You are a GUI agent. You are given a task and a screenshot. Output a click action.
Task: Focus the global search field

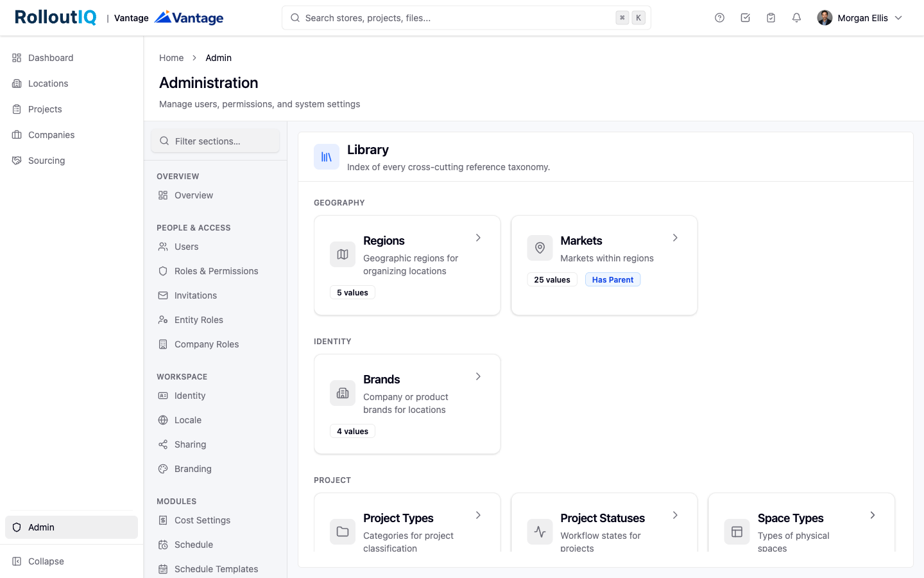point(466,18)
